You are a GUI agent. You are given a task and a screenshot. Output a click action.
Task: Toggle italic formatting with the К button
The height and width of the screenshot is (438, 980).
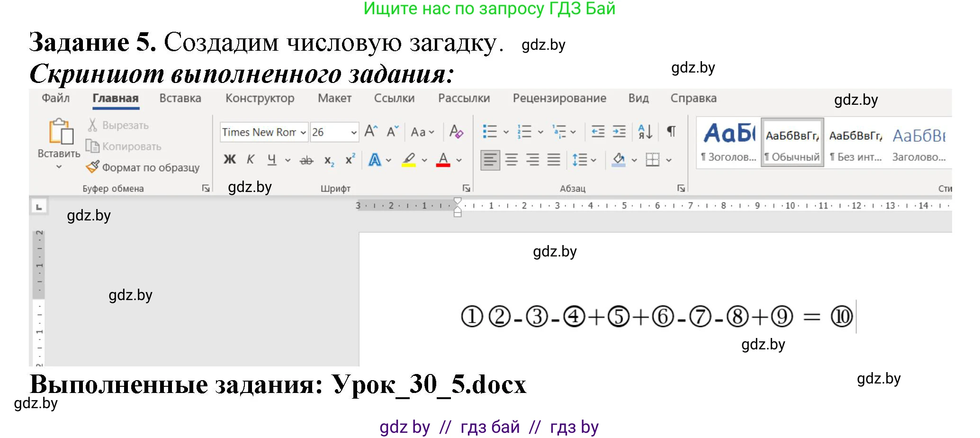click(251, 160)
